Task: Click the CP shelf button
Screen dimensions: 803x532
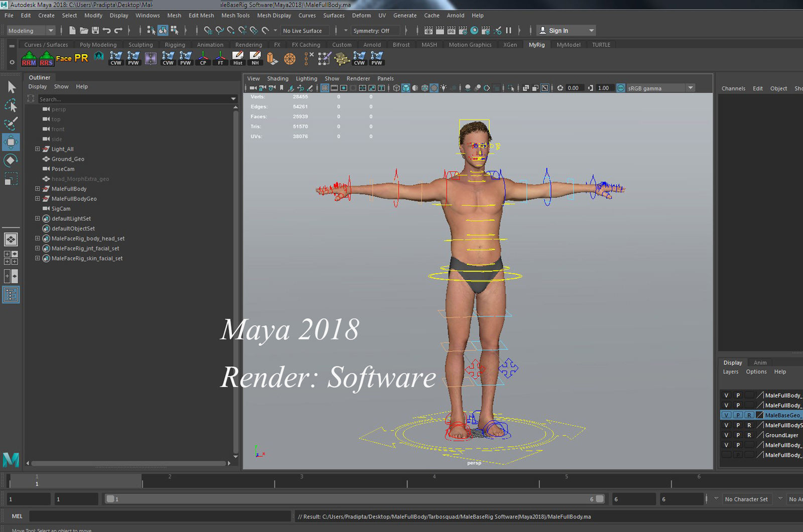Action: (x=203, y=59)
